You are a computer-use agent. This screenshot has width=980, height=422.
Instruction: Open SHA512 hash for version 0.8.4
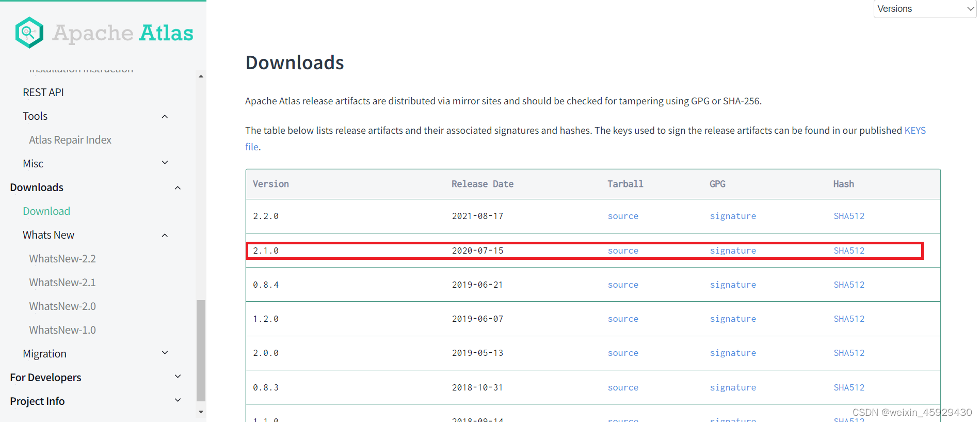point(849,285)
